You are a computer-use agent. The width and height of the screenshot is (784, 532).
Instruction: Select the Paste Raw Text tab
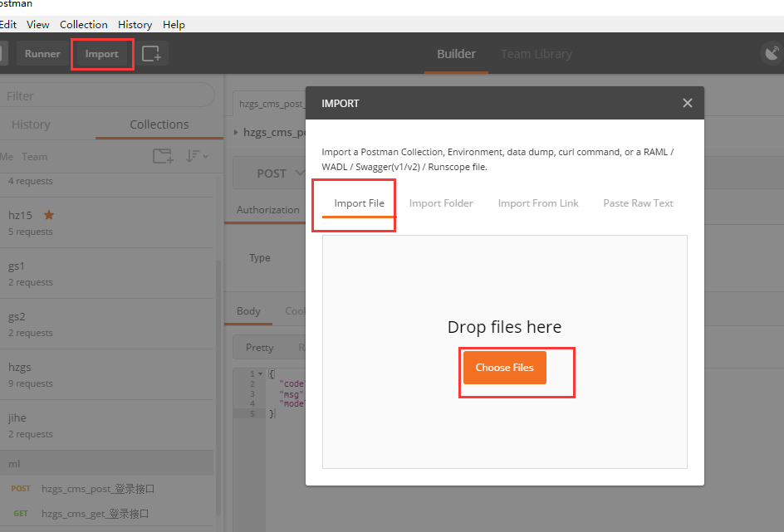click(x=638, y=203)
